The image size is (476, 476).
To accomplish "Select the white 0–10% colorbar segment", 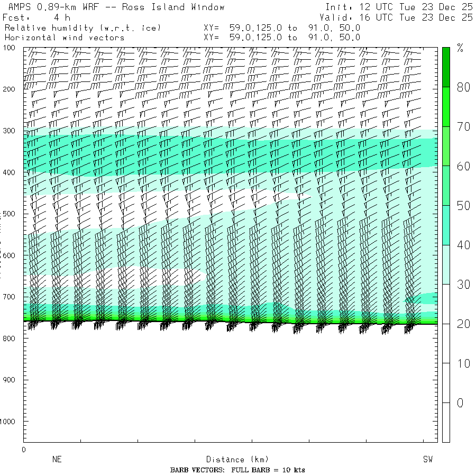I will [x=446, y=383].
